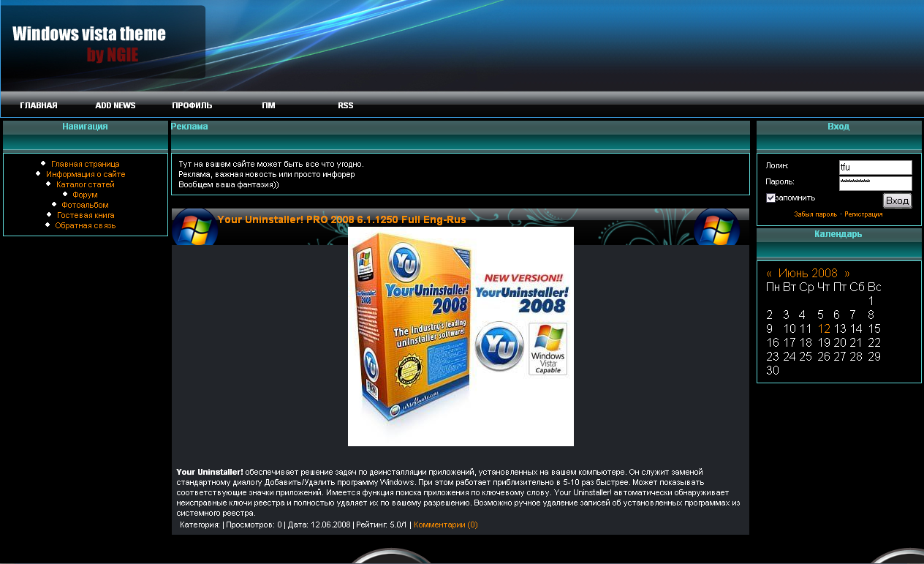Click the 'Тут на вашем сайте' ad text line
924x564 pixels.
tap(271, 164)
